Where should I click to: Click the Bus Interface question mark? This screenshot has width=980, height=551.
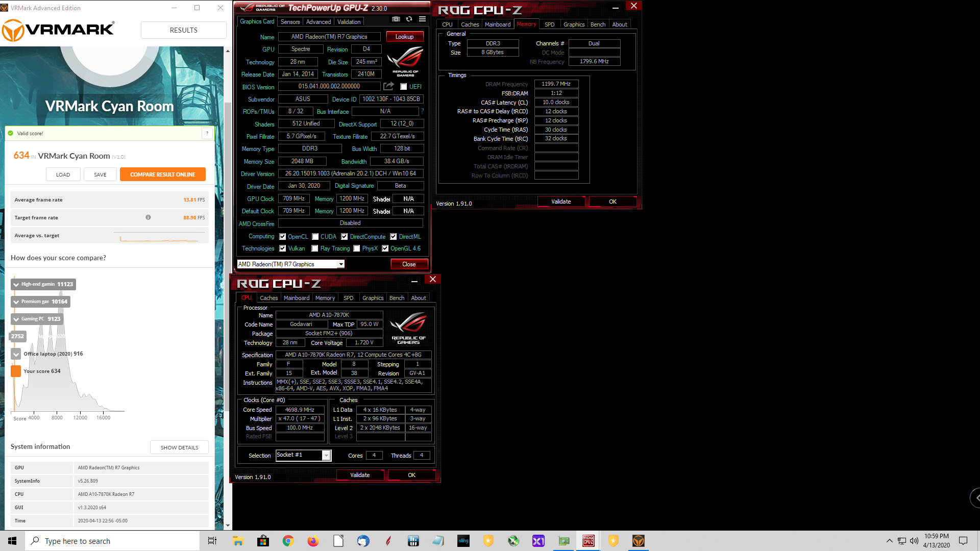point(422,111)
